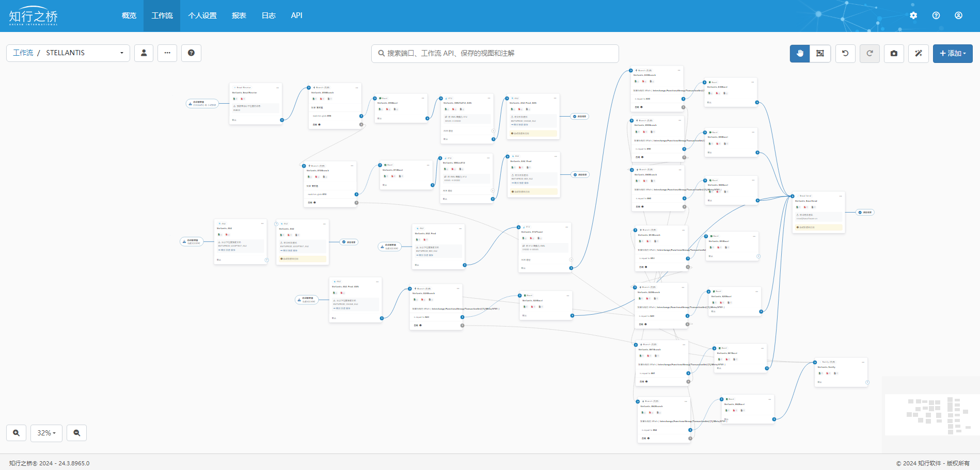This screenshot has width=980, height=470.
Task: Click the 工作流 breadcrumb link
Action: [23, 53]
